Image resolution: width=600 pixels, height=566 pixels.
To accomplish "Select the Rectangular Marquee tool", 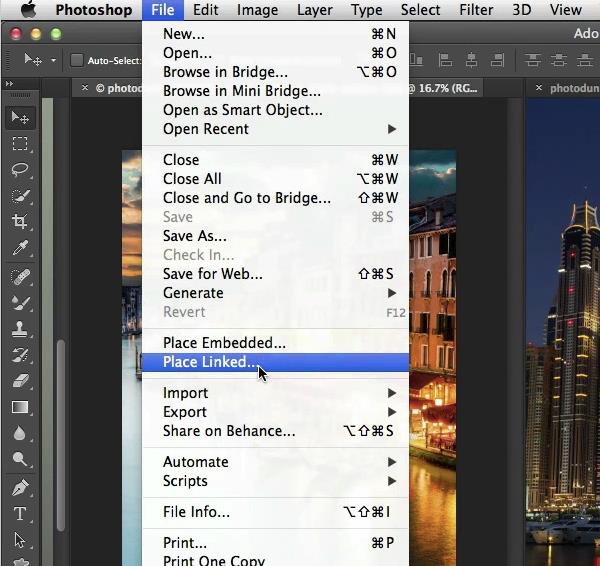I will tap(19, 144).
